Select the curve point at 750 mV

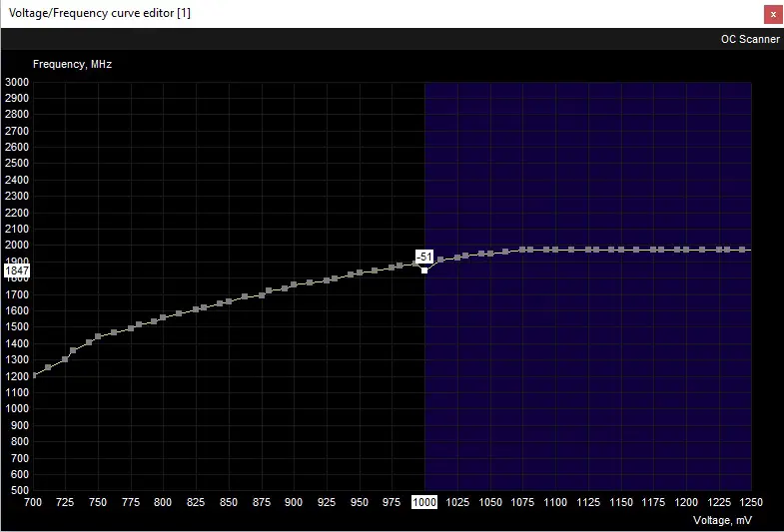coord(98,336)
